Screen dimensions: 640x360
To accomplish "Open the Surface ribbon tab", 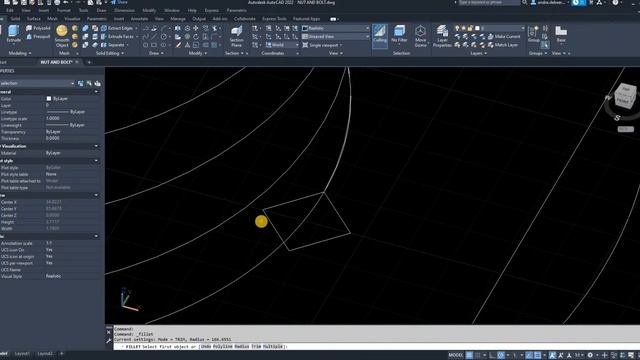I will [33, 19].
